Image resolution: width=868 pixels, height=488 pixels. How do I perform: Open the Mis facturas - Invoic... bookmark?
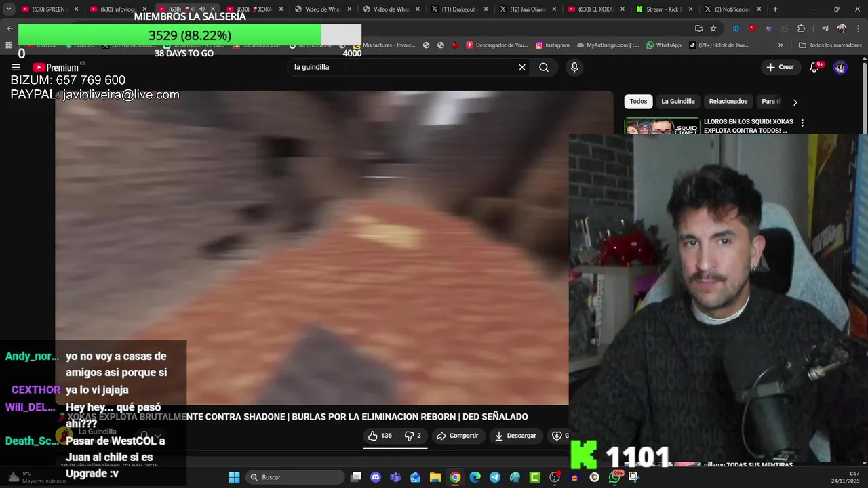tap(384, 45)
